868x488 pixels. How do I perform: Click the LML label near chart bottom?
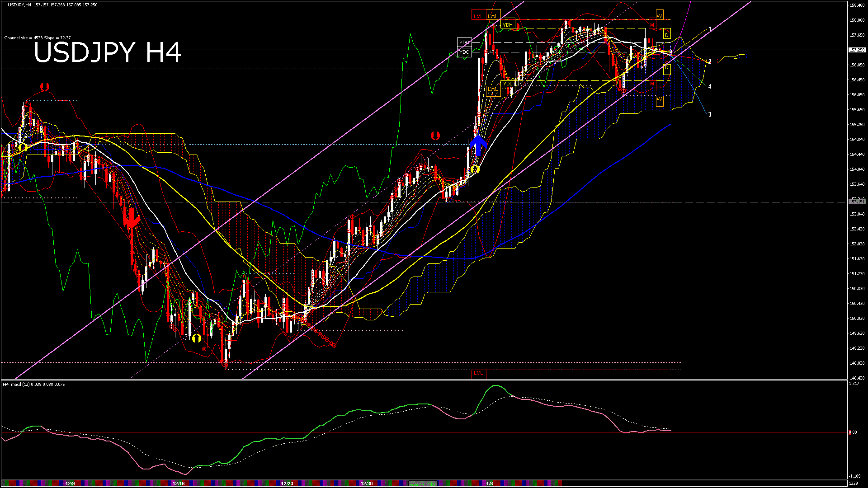tap(478, 373)
